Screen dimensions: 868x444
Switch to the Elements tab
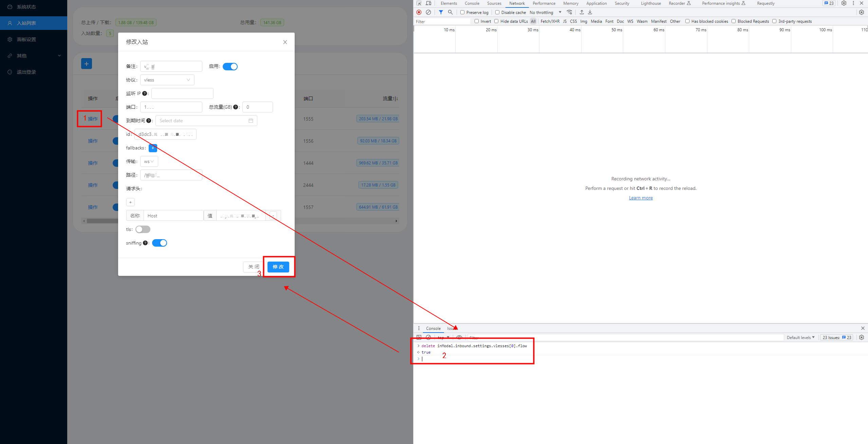[x=449, y=3]
